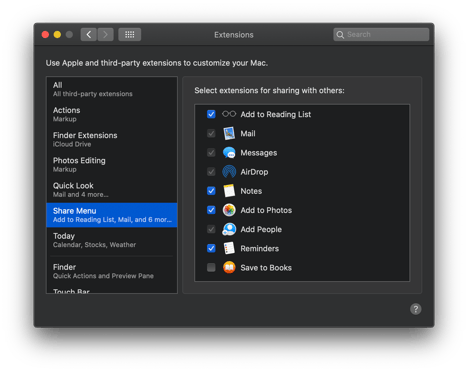Select All third-party extensions category
This screenshot has height=372, width=468.
[x=112, y=89]
